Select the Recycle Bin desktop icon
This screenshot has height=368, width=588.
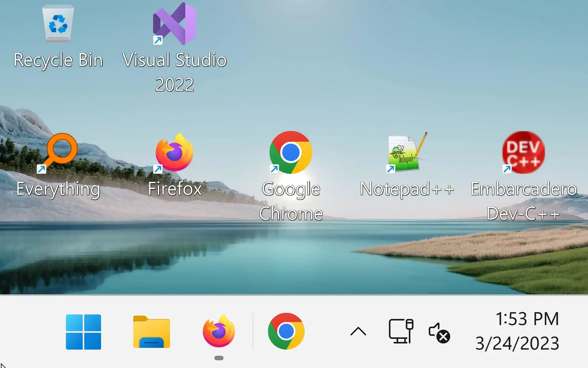tap(58, 24)
